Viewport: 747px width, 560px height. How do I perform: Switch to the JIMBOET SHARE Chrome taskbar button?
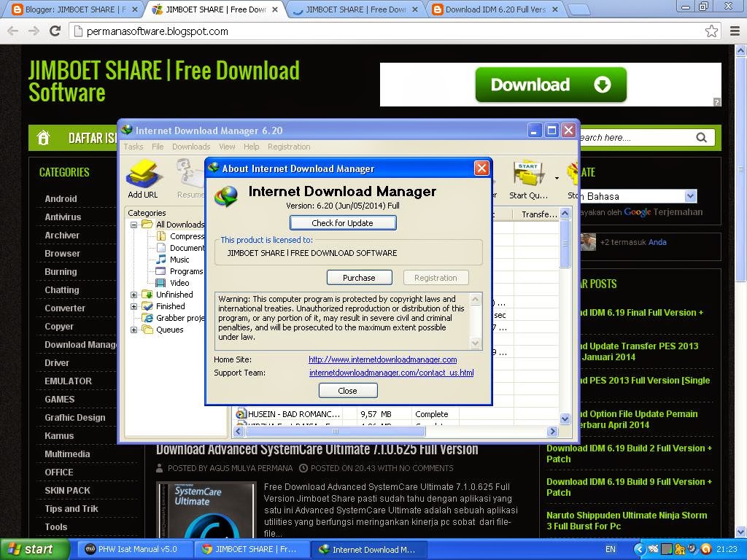tap(251, 549)
